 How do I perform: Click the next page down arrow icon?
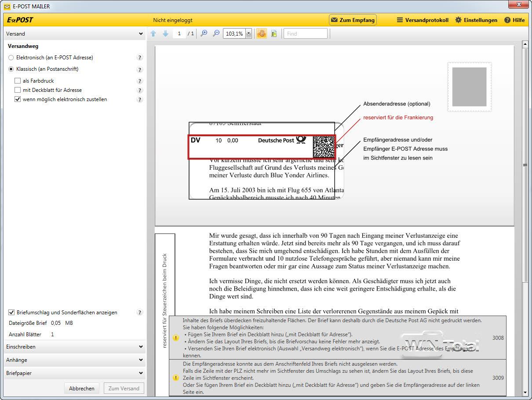165,33
